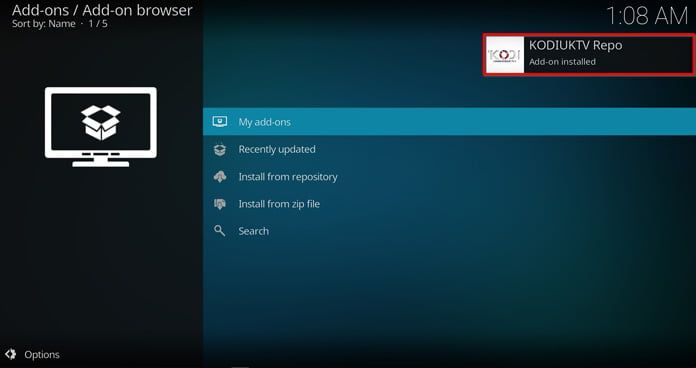Click the Add-ons / Add-on browser heading
696x368 pixels.
pyautogui.click(x=102, y=10)
